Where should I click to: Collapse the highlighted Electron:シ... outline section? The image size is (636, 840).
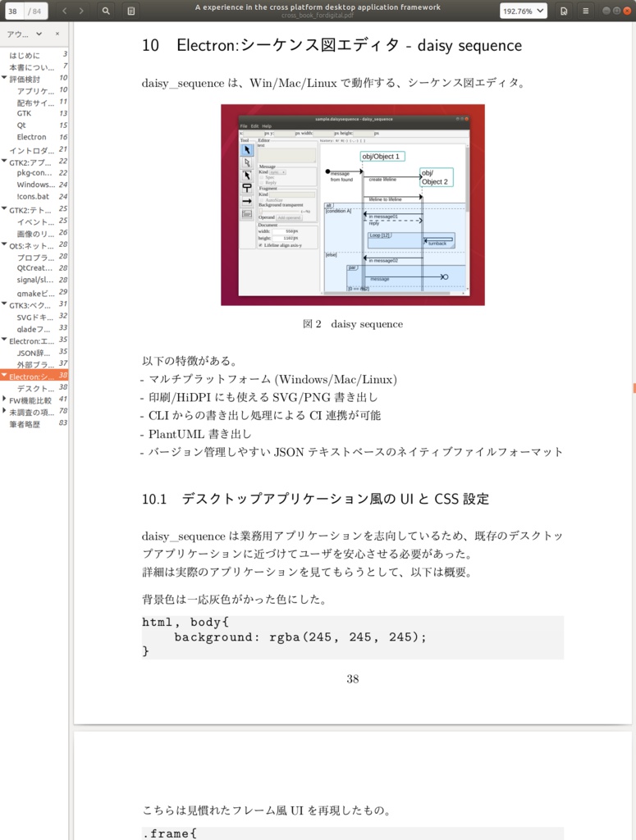coord(4,376)
